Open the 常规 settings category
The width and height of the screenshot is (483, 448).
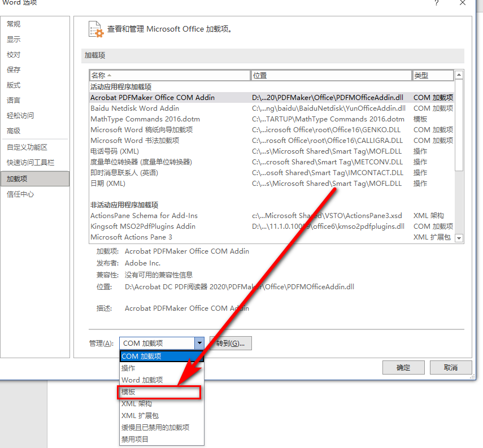14,24
